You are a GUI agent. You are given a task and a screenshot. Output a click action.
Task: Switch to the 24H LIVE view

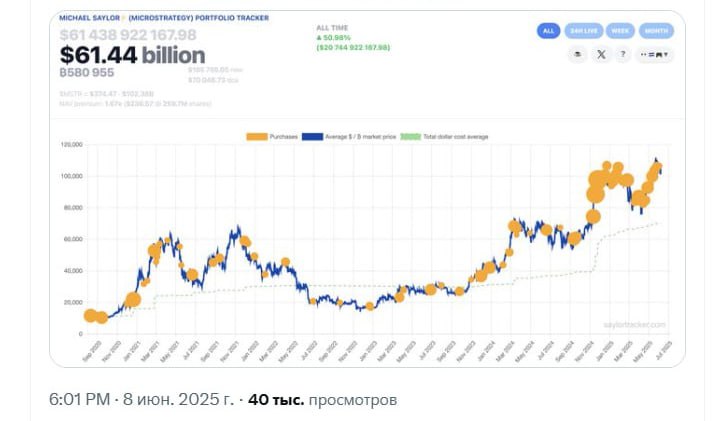tap(584, 31)
